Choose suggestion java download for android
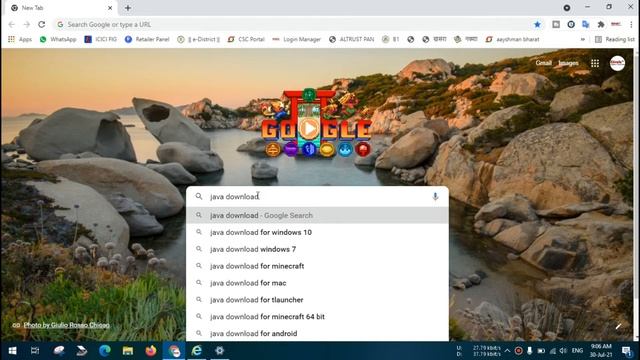The image size is (640, 360). point(317,333)
